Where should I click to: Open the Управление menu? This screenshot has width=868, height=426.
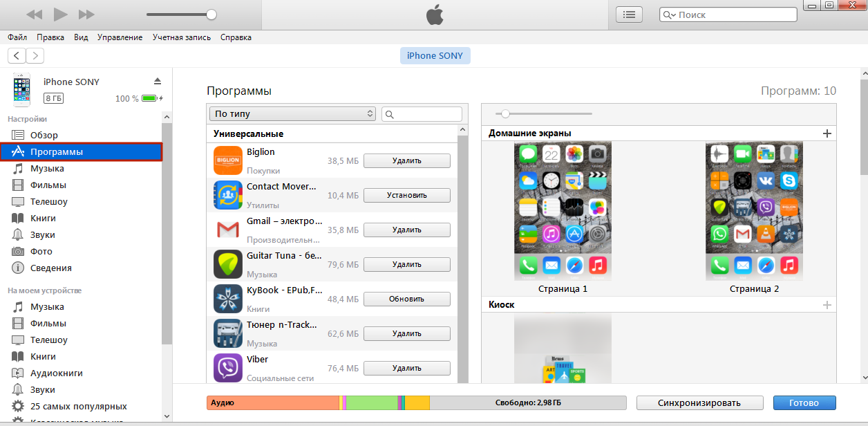click(120, 37)
